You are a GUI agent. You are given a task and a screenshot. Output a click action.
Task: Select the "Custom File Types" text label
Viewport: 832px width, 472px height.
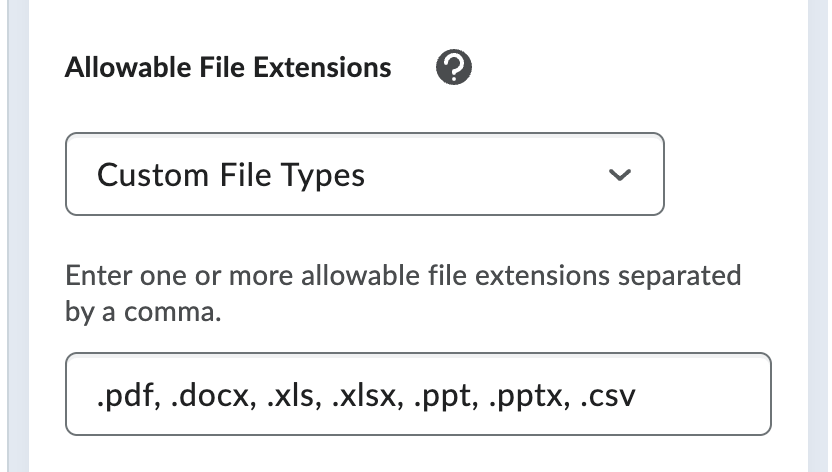click(x=231, y=176)
